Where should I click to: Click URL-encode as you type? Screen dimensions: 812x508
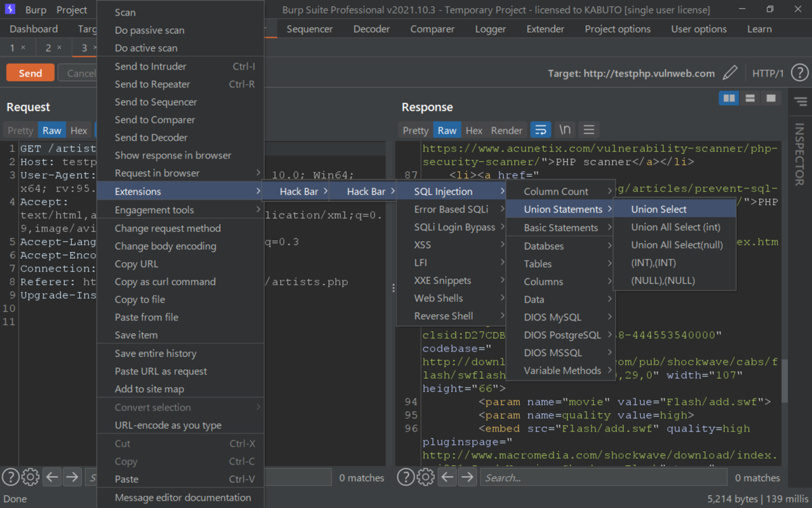pyautogui.click(x=180, y=425)
